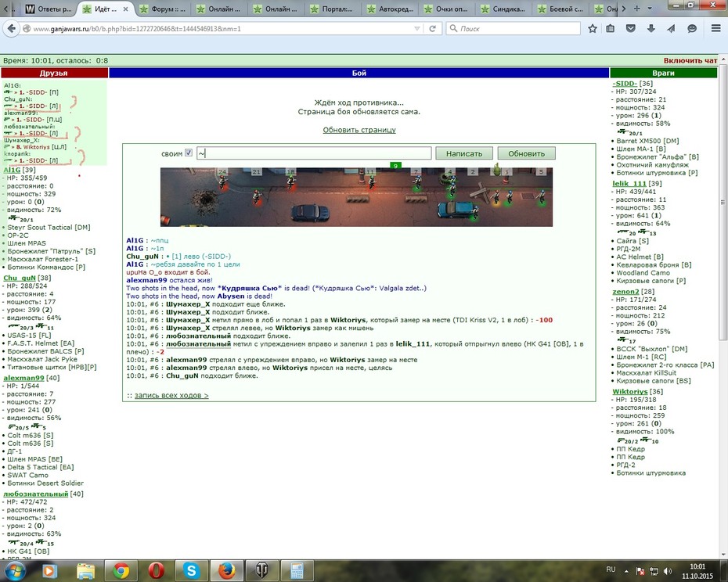Click the Обновить страницу link

359,130
